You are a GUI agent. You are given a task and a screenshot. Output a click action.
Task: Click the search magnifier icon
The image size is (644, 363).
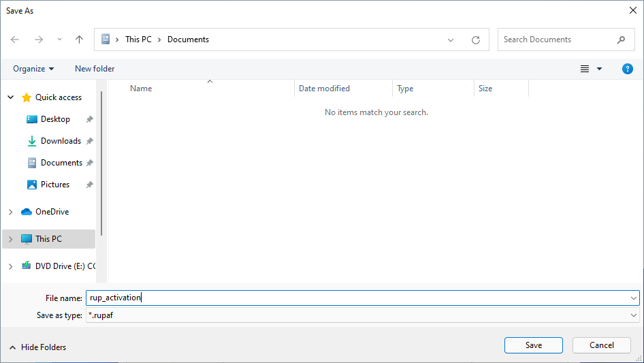coord(621,40)
